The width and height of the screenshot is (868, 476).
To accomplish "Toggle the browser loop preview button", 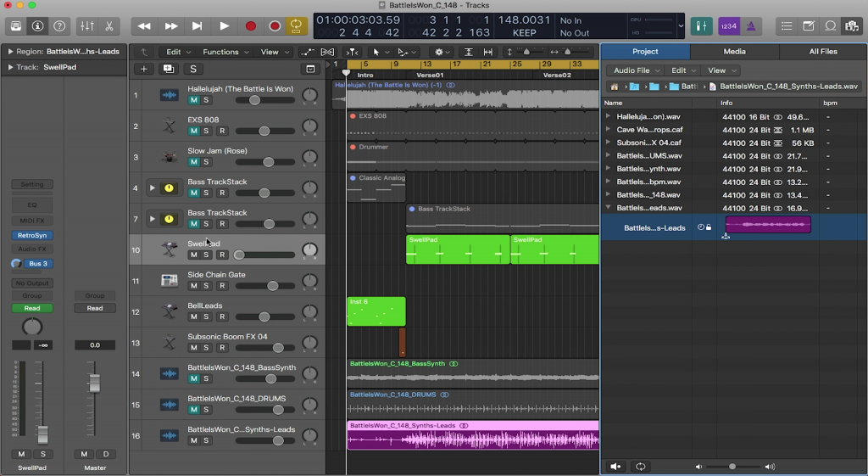I will (x=641, y=467).
